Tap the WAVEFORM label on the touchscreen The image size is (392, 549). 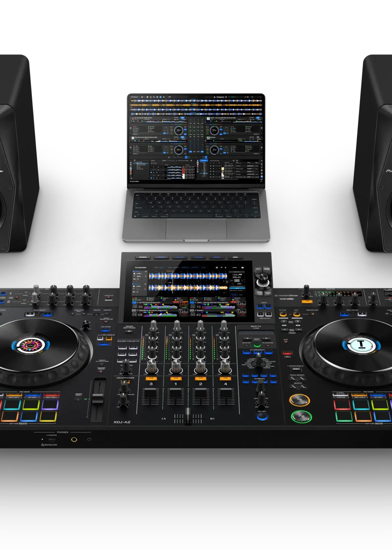pos(140,267)
